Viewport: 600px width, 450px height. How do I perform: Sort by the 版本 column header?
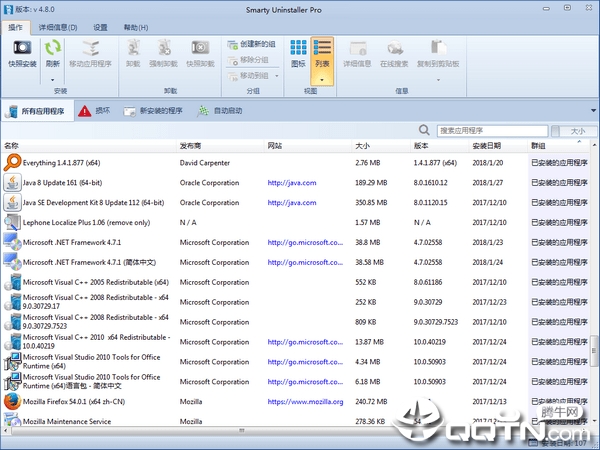440,146
